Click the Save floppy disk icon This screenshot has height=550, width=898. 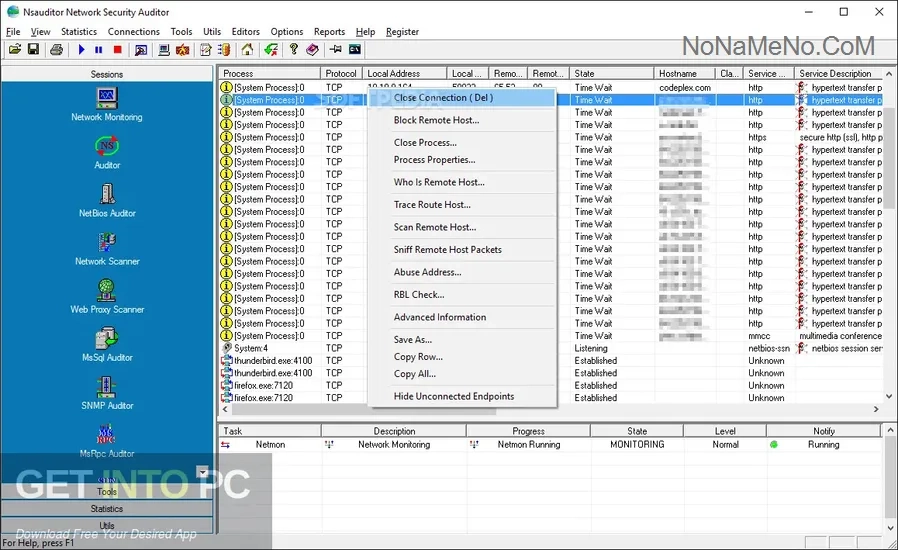point(33,49)
